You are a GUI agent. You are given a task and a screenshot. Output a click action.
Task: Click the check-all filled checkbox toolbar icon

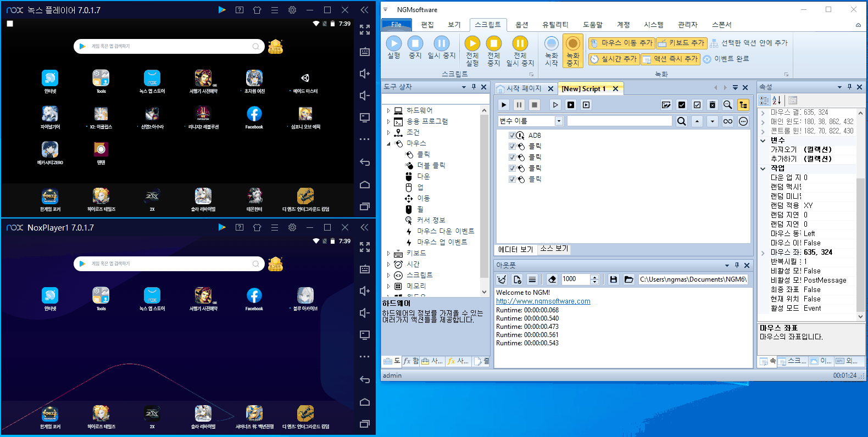point(682,105)
